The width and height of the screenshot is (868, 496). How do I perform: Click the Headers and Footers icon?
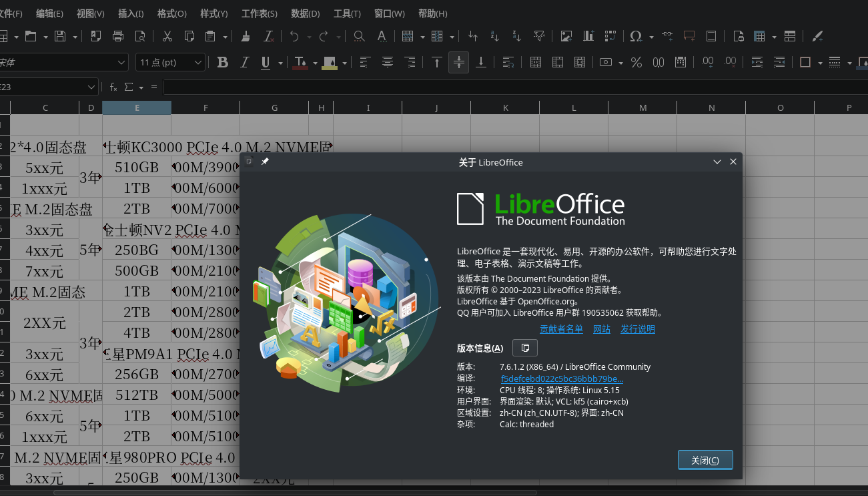(x=711, y=36)
